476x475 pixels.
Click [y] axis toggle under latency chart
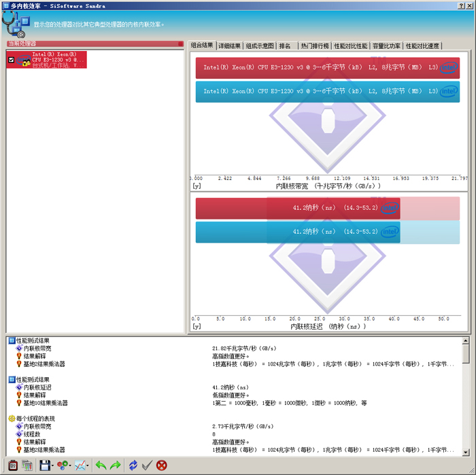pyautogui.click(x=197, y=326)
